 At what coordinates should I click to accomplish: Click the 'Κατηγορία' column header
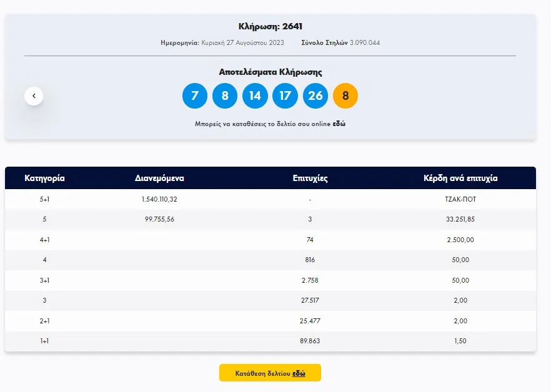click(44, 179)
